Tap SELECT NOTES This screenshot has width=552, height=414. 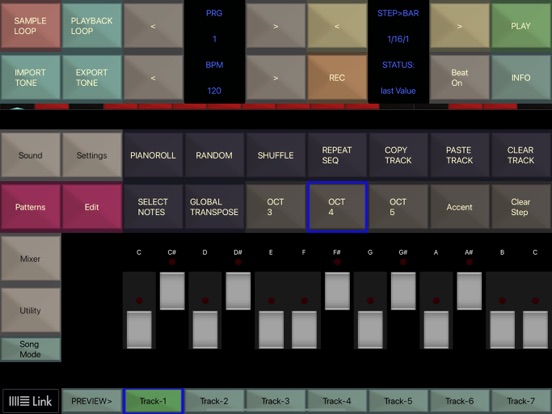point(153,207)
